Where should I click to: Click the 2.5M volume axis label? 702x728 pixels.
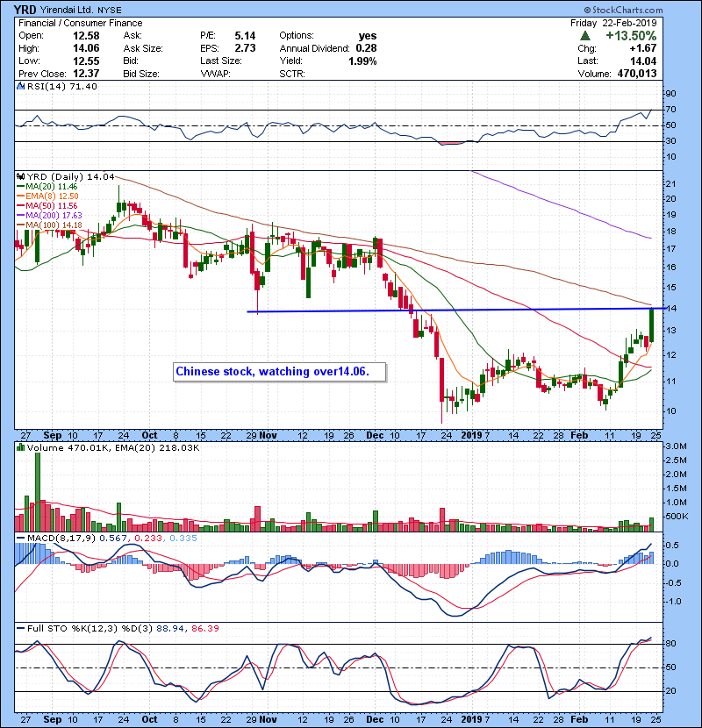[676, 460]
